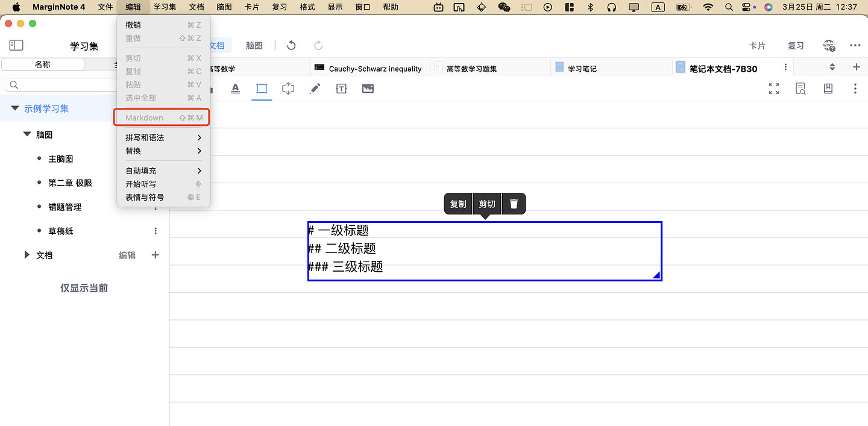The image size is (868, 426).
Task: Click 编辑 beside 文档 in sidebar
Action: [127, 255]
